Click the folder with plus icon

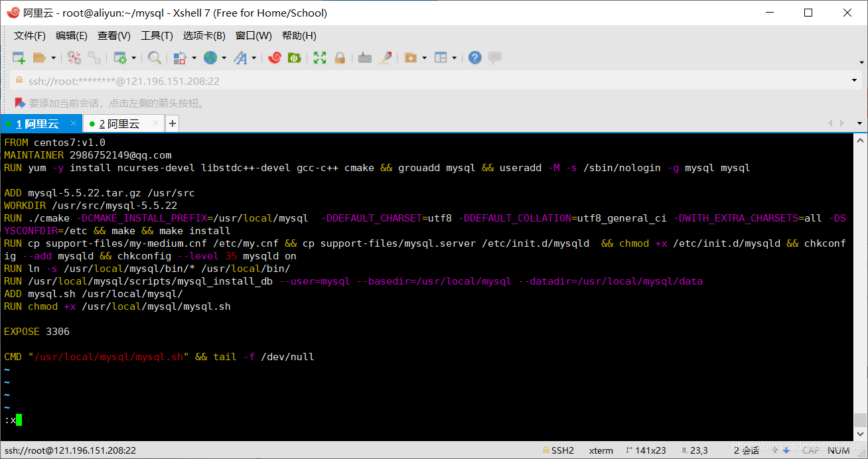411,58
